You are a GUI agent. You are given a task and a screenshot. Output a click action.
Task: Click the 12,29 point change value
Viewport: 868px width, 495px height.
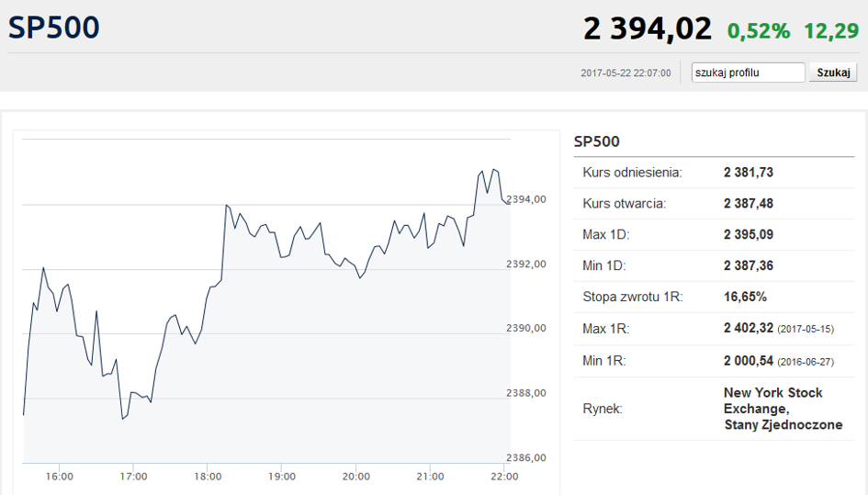[831, 31]
